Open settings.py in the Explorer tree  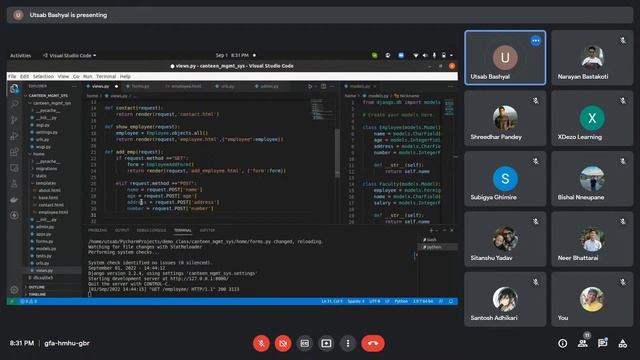(x=47, y=132)
